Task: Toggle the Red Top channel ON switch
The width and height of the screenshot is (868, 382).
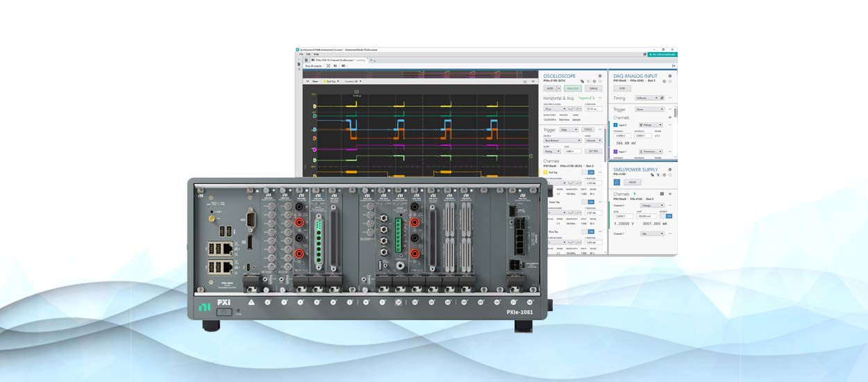Action: [x=592, y=172]
